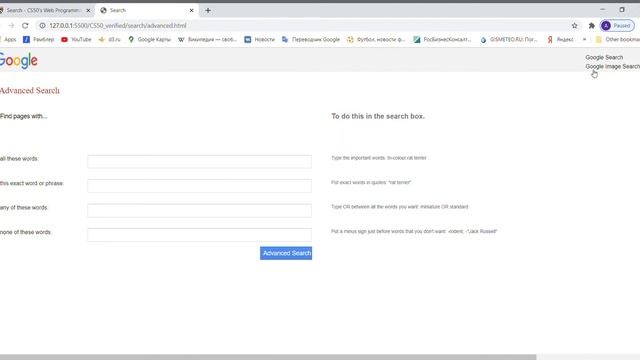Image resolution: width=640 pixels, height=360 pixels.
Task: Click the horizontal scrollbar at the bottom
Action: (268, 357)
